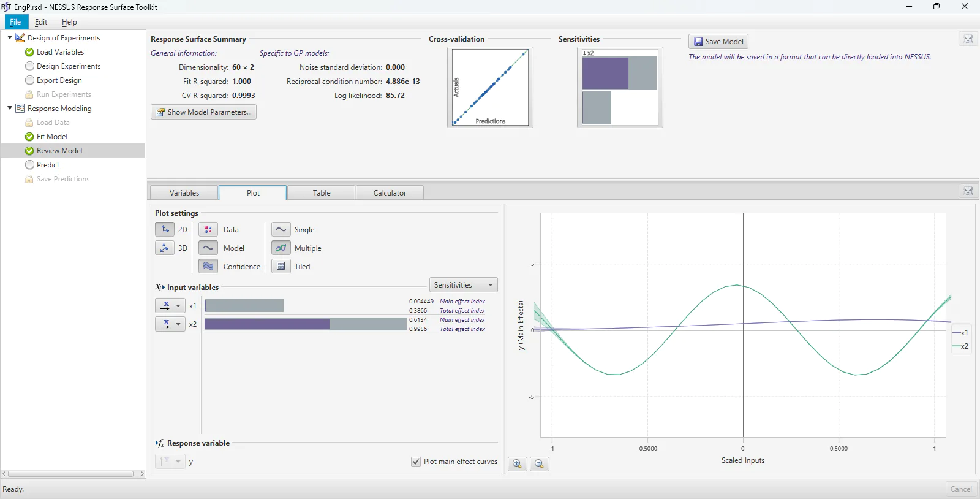Viewport: 980px width, 499px height.
Task: Choose the Multiple plot layout icon
Action: [x=281, y=248]
